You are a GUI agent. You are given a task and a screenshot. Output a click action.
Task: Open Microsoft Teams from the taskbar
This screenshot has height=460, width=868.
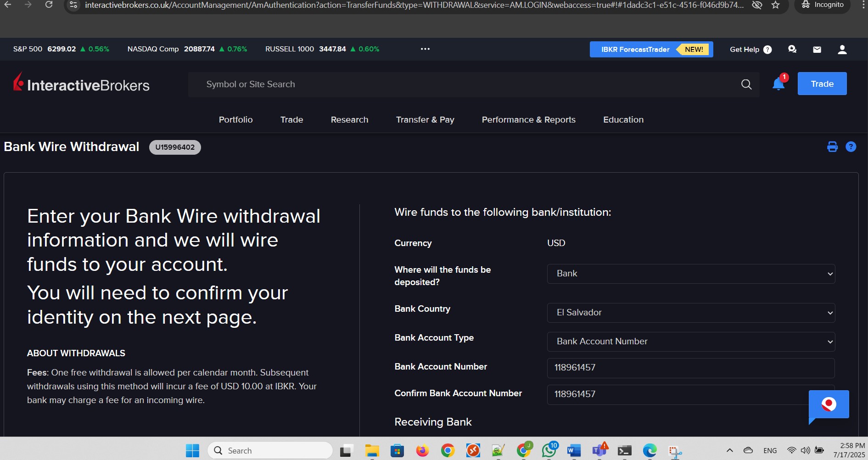(x=599, y=451)
